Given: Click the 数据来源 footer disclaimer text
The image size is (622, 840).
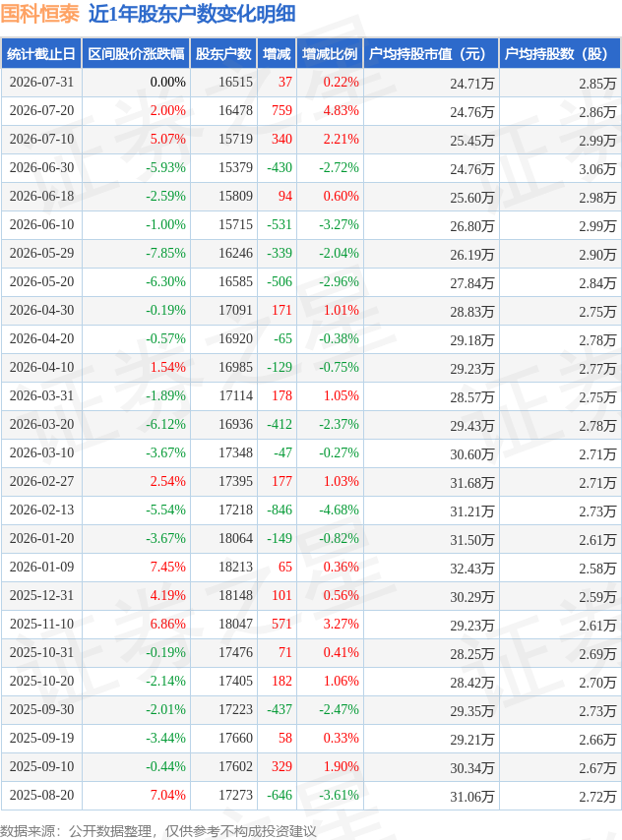Looking at the screenshot, I should [x=158, y=831].
